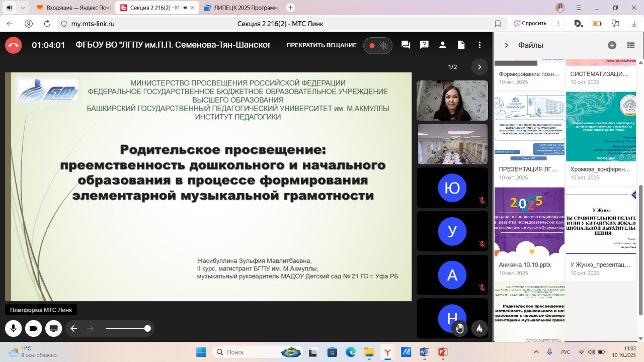Switch files panel to list view
This screenshot has width=644, height=362.
coord(630,45)
